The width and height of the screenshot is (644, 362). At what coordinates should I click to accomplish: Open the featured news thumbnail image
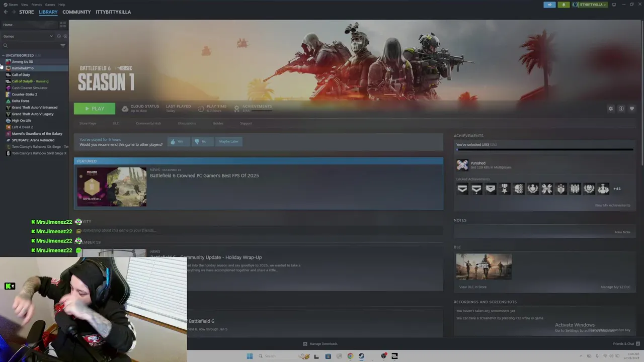(x=112, y=187)
